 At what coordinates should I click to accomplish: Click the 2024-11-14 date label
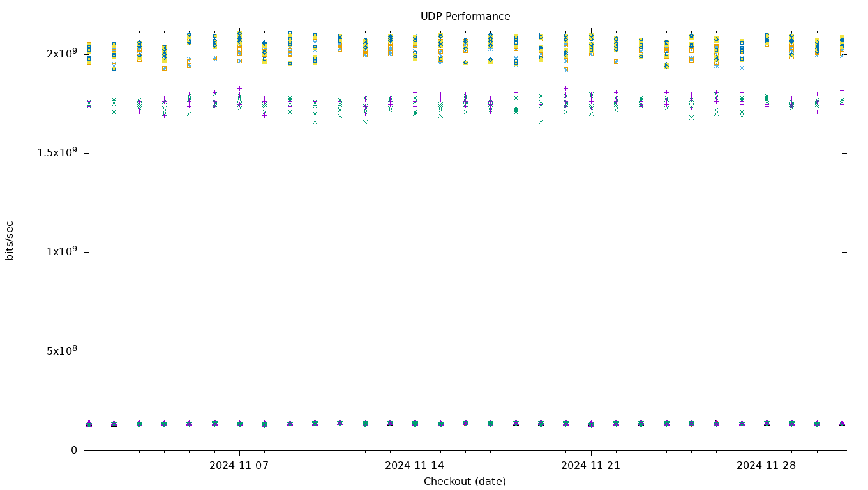(415, 466)
